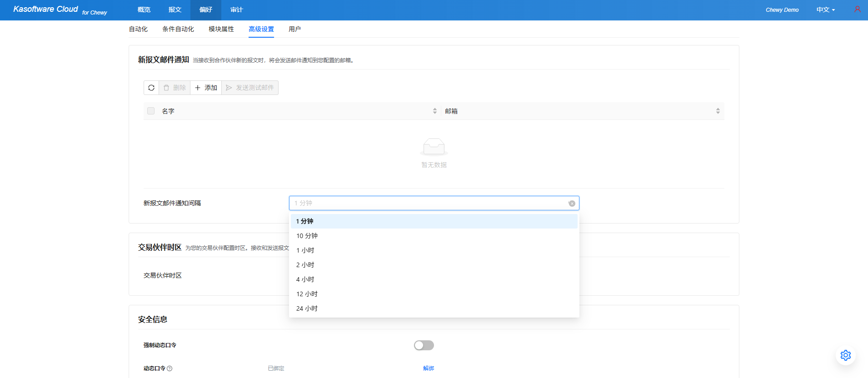The width and height of the screenshot is (868, 378).
Task: Select 10 分钟 from interval list
Action: pos(307,236)
